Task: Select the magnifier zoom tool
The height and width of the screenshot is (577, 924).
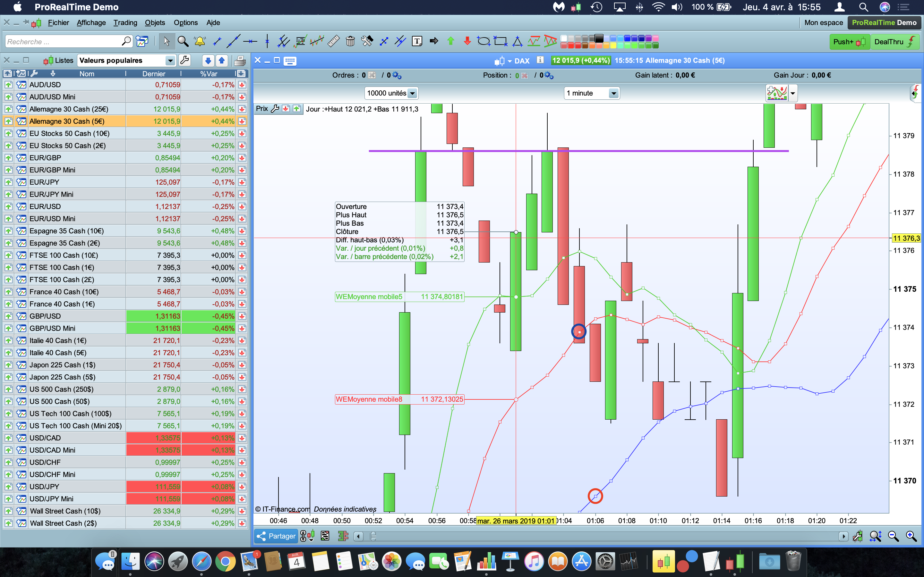Action: [x=183, y=41]
